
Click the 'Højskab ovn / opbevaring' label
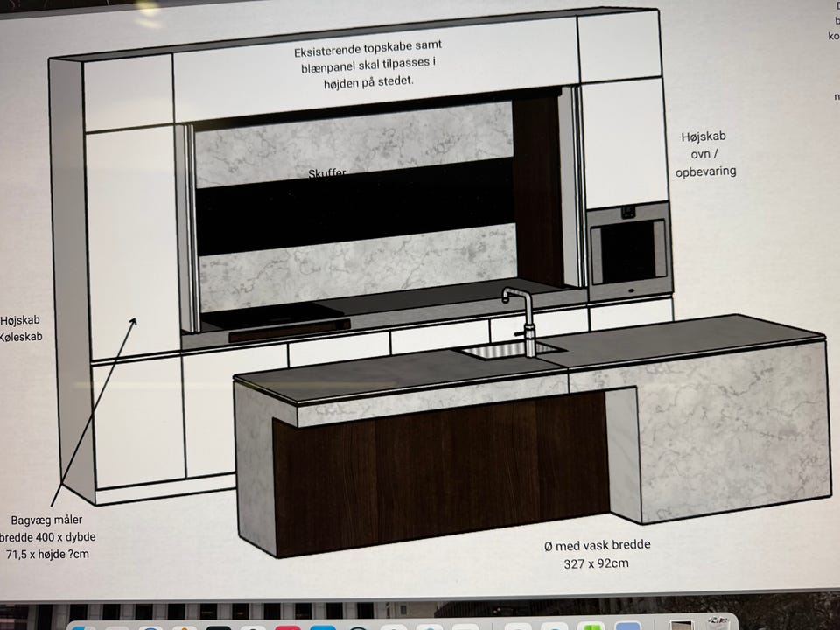[705, 154]
